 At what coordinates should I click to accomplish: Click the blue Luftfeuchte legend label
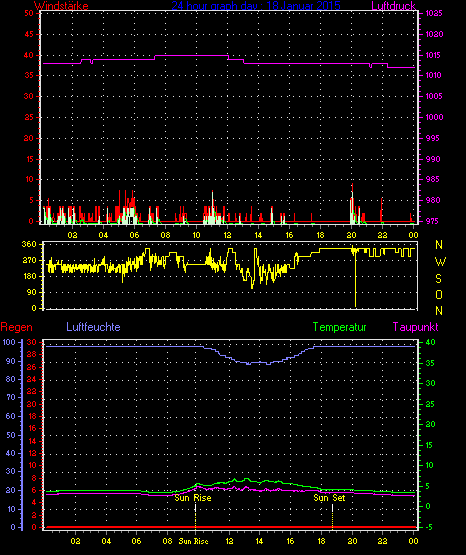[x=93, y=327]
